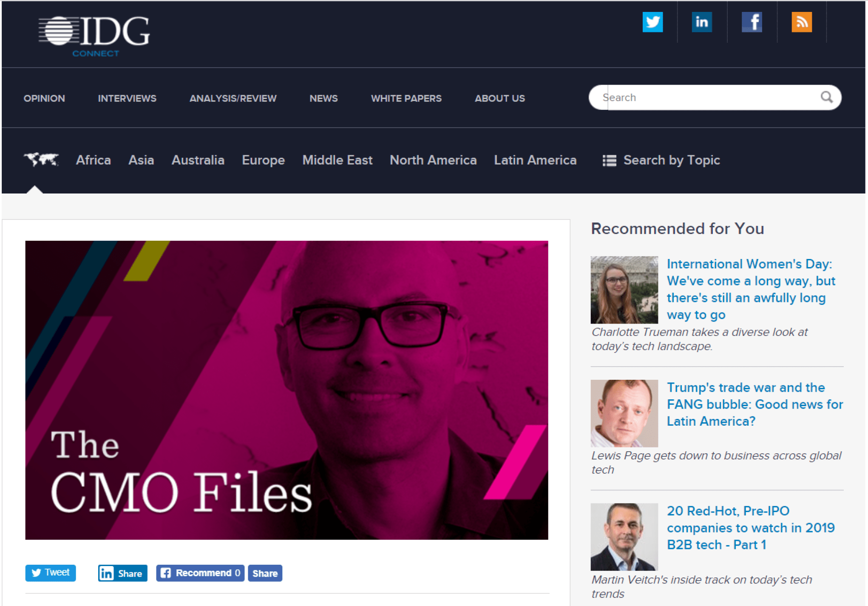This screenshot has width=868, height=606.
Task: Open the Trump's trade war article
Action: [x=755, y=404]
